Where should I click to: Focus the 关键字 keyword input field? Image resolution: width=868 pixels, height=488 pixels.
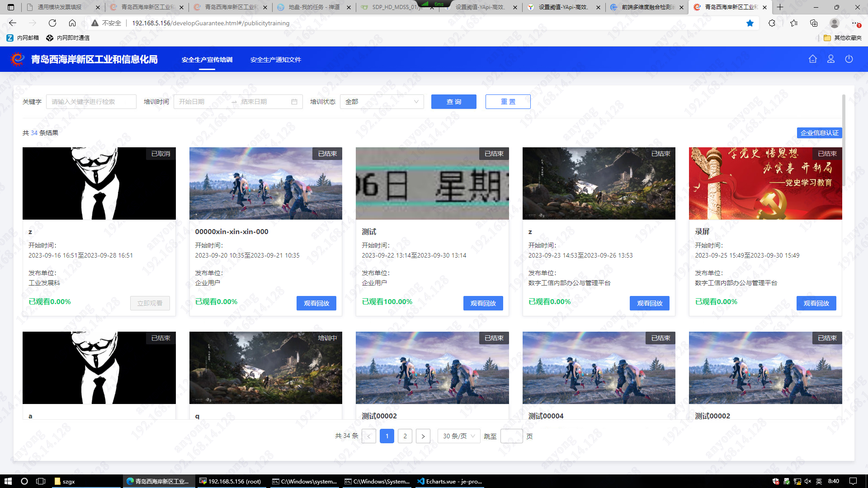tap(91, 102)
